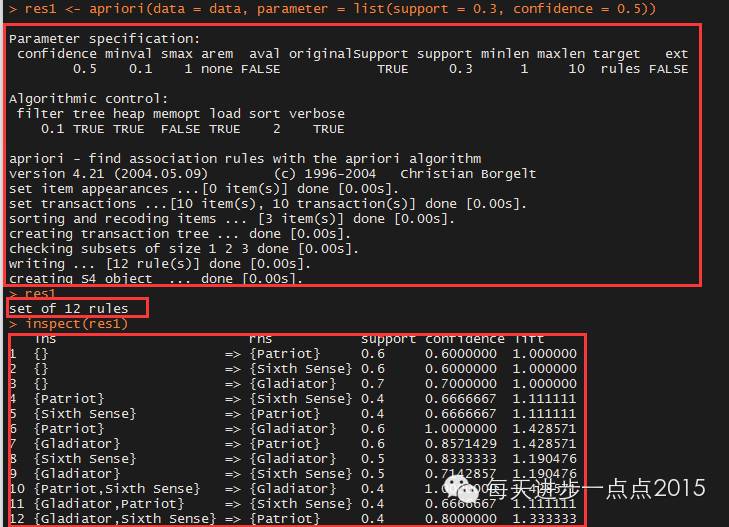Screen dimensions: 729x527
Task: Click the 'Algorithmic control:' heading
Action: pos(88,99)
